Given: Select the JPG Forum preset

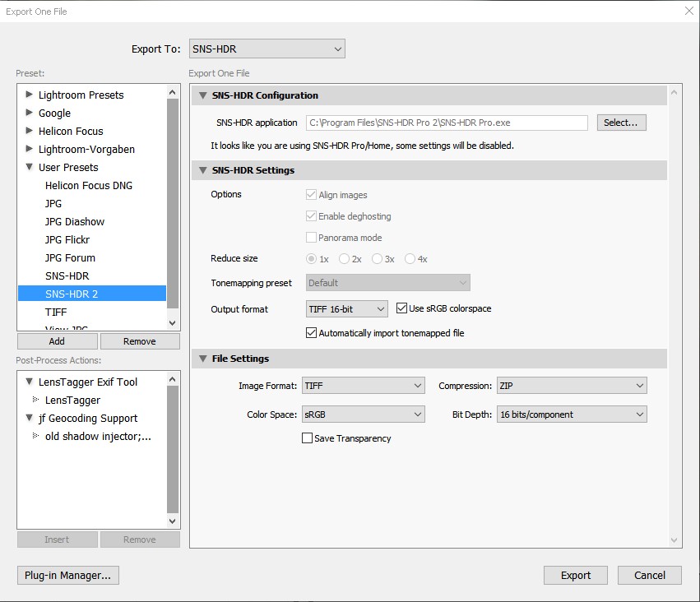Looking at the screenshot, I should tap(92, 258).
